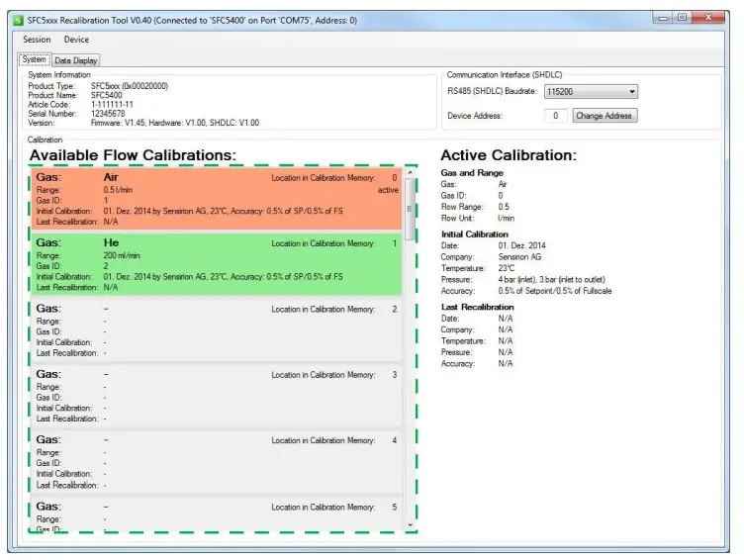Click the '0.5 l/min' range value
The width and height of the screenshot is (744, 560).
tap(118, 190)
